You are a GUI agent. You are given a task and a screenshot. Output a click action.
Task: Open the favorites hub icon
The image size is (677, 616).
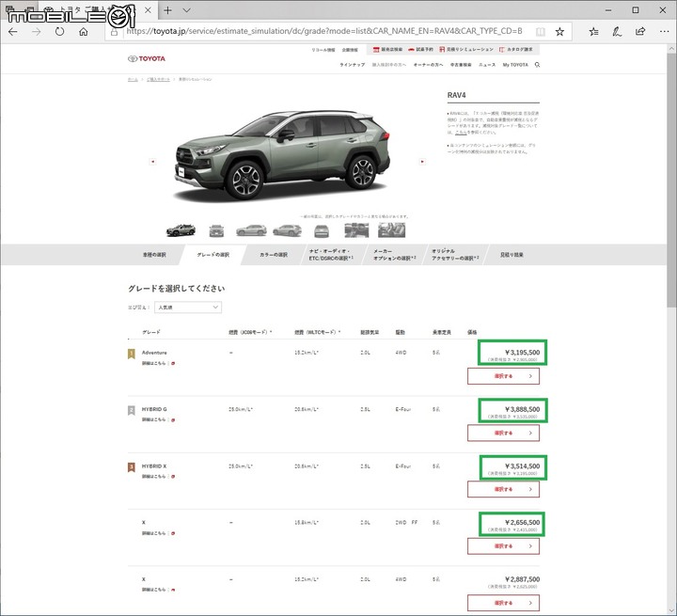click(593, 32)
